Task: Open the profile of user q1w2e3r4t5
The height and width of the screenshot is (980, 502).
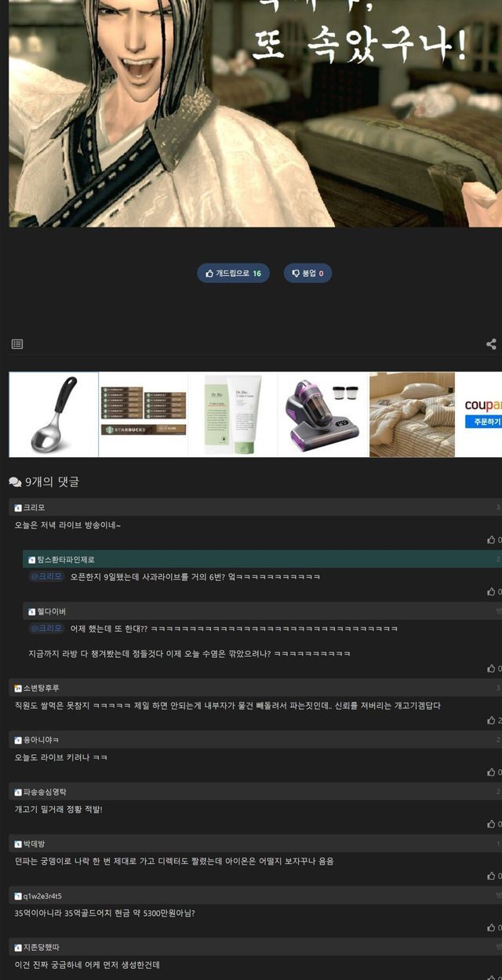Action: click(x=42, y=895)
